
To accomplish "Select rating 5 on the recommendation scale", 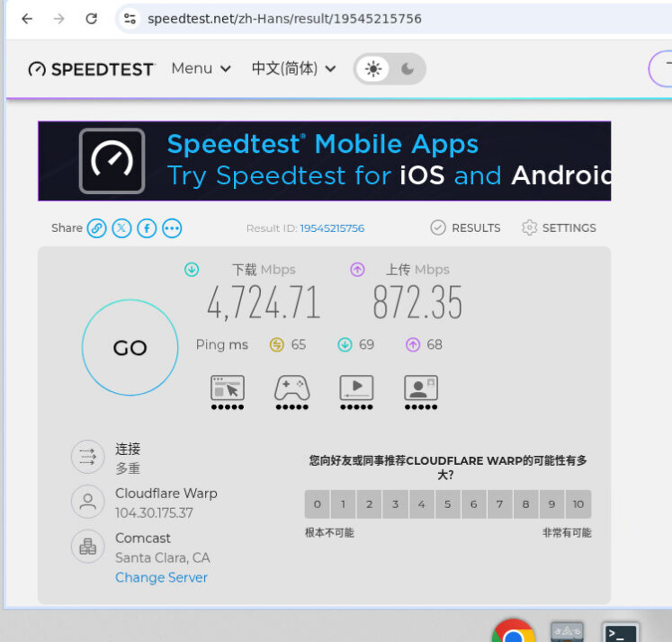I will [447, 504].
